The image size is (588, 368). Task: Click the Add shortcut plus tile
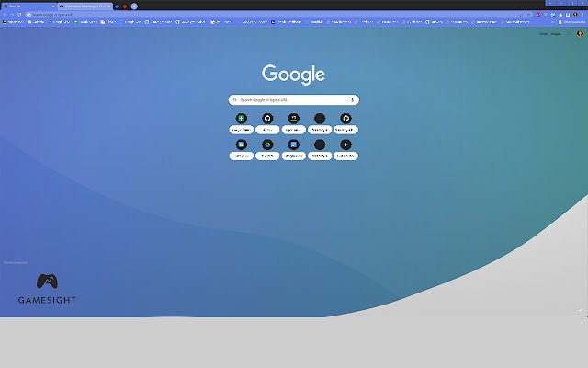pyautogui.click(x=345, y=149)
